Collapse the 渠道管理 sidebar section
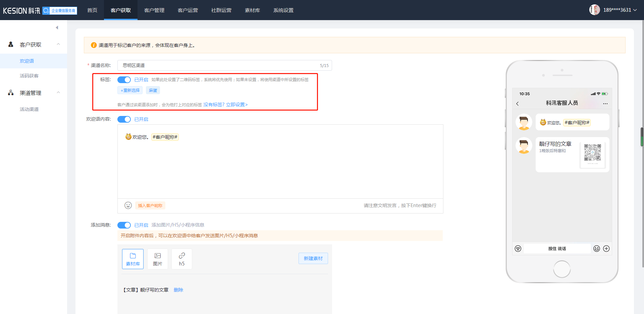The height and width of the screenshot is (314, 644). pyautogui.click(x=58, y=93)
